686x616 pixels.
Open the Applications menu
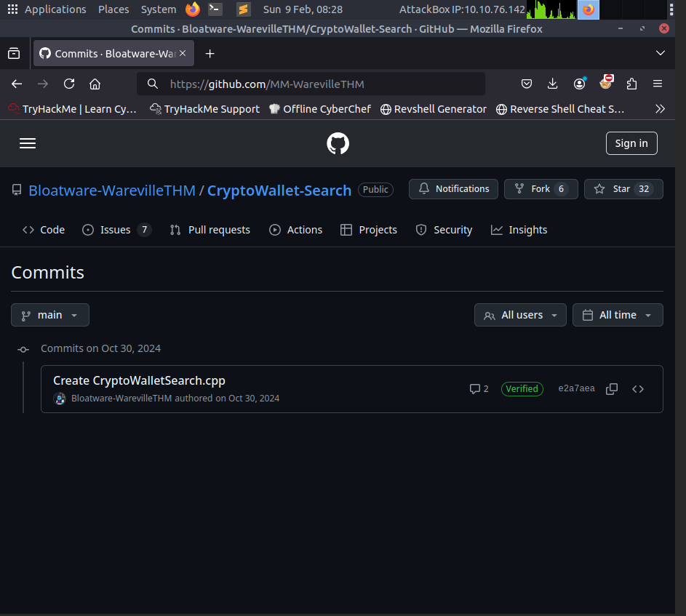(x=47, y=9)
